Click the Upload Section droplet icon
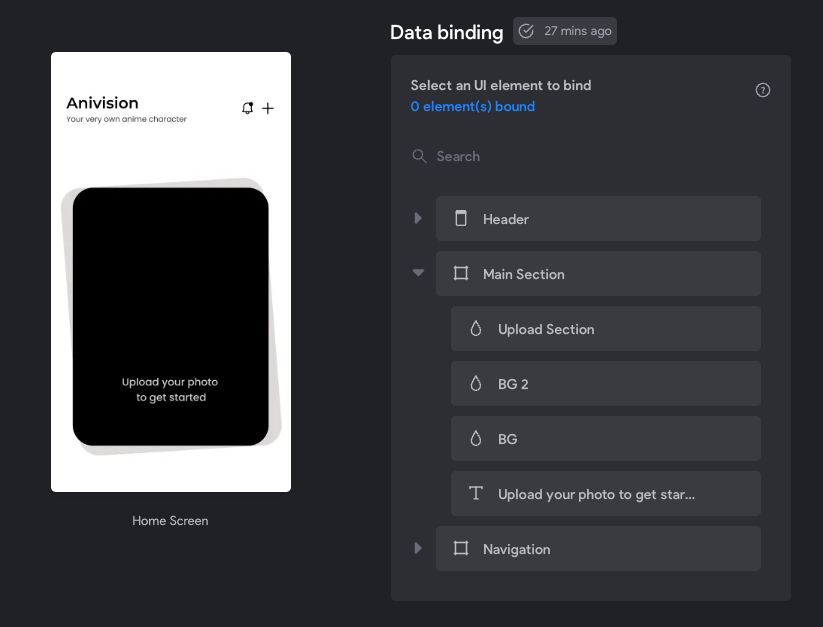Viewport: 823px width, 627px height. click(476, 328)
